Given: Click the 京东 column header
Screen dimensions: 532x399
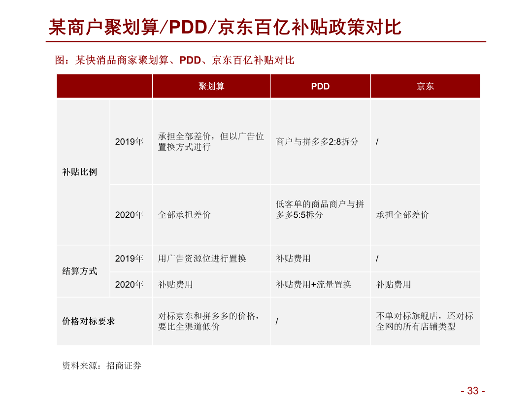Looking at the screenshot, I should point(425,86).
